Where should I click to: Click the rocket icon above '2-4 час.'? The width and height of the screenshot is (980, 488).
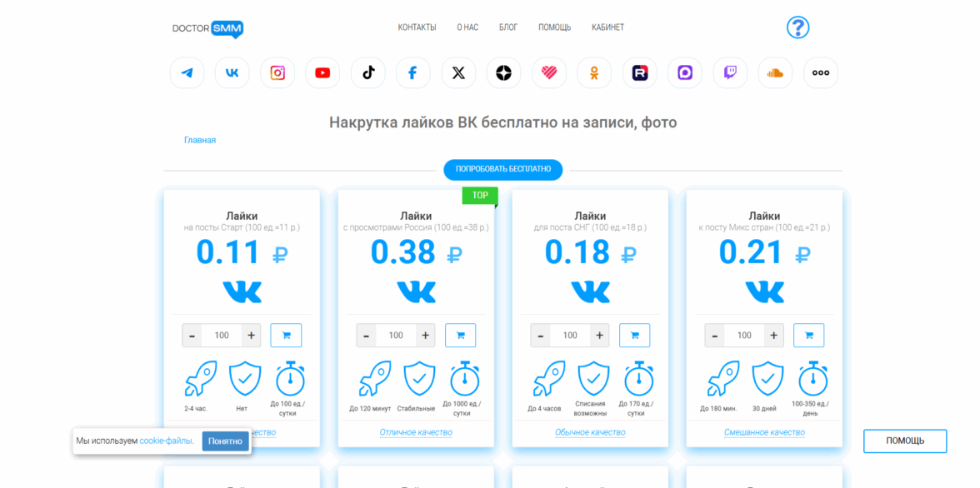[x=201, y=379]
